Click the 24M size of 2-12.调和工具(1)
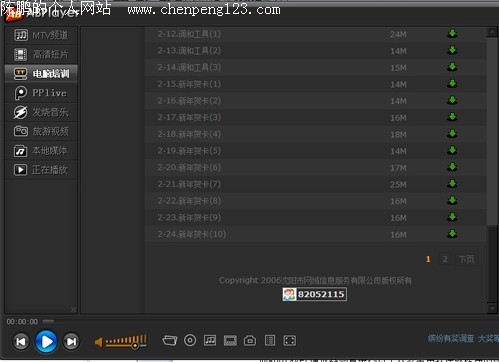Image resolution: width=499 pixels, height=362 pixels. point(398,34)
